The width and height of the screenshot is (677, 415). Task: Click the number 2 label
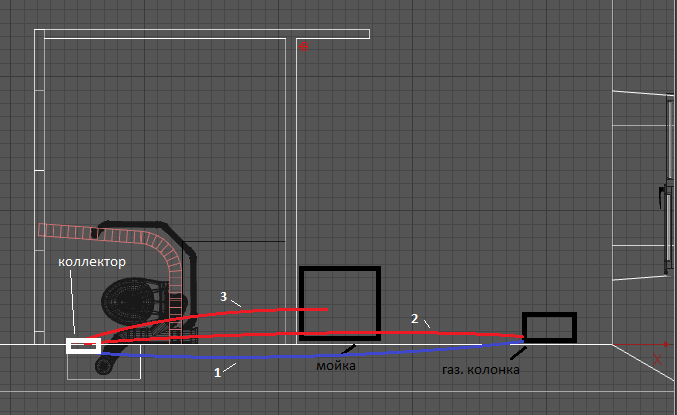tap(414, 318)
